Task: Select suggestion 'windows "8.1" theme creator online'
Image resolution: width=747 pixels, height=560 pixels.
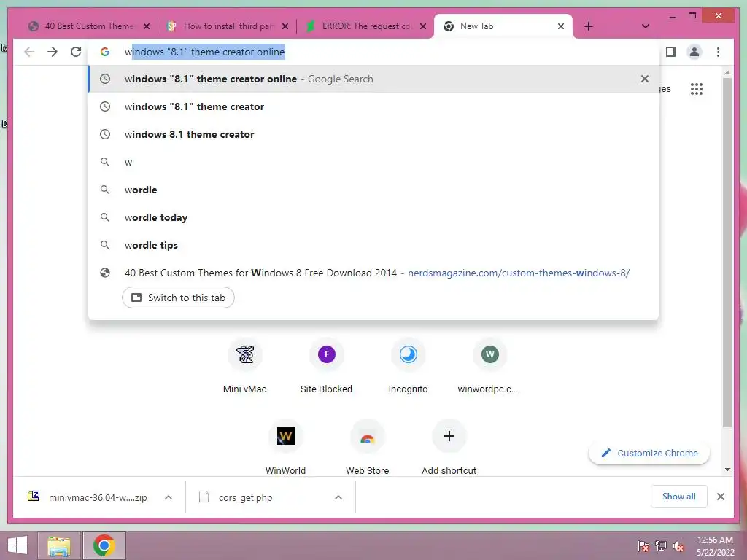Action: pyautogui.click(x=374, y=79)
